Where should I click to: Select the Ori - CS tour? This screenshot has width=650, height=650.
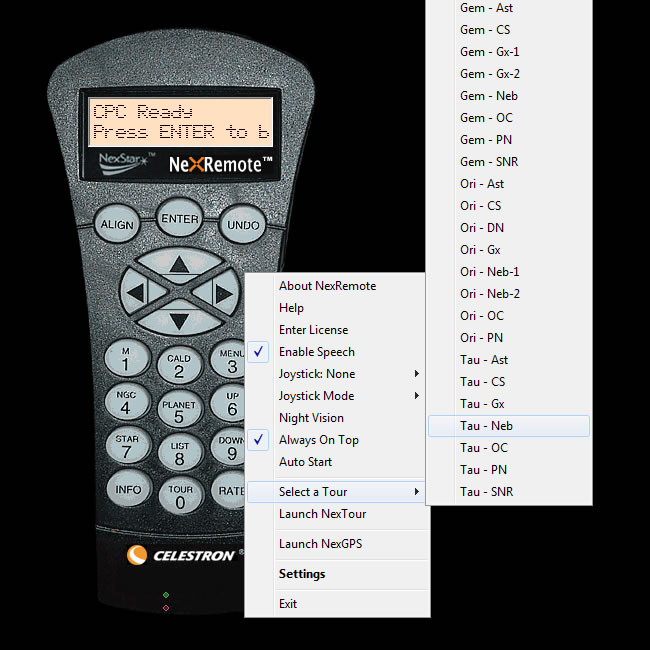pyautogui.click(x=509, y=206)
